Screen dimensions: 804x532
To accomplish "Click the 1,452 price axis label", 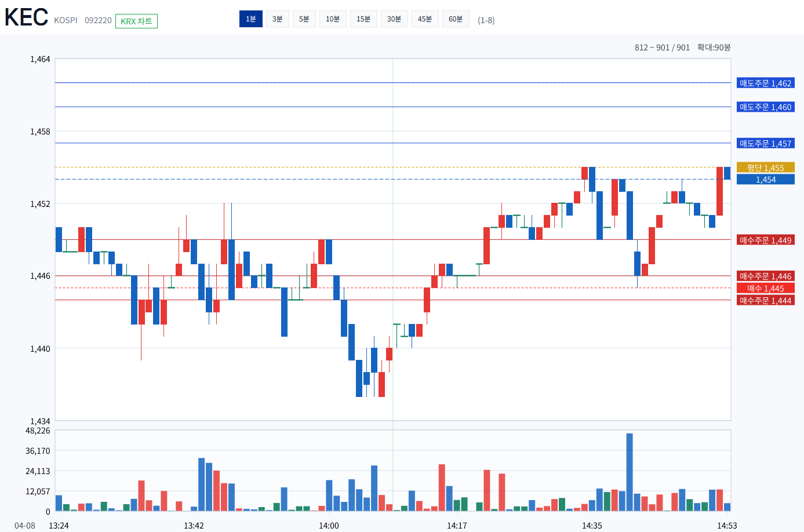I will (x=40, y=204).
